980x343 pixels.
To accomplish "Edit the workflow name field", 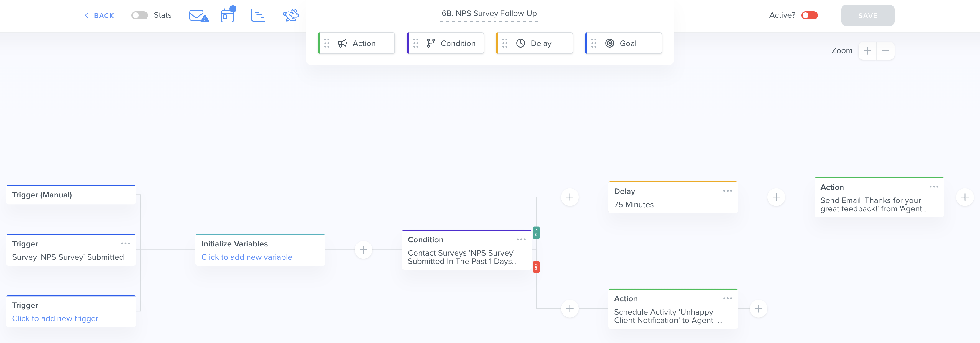I will click(x=489, y=14).
